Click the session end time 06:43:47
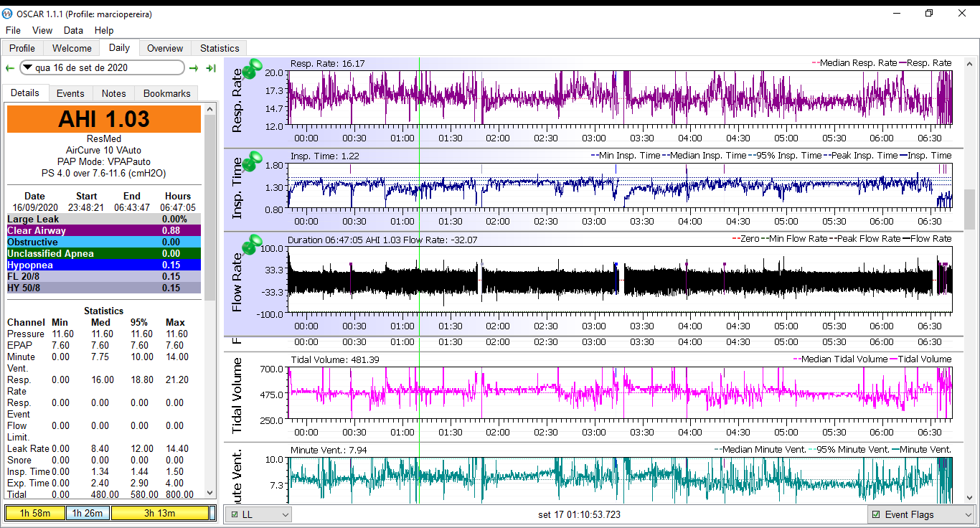This screenshot has width=980, height=528. 132,207
